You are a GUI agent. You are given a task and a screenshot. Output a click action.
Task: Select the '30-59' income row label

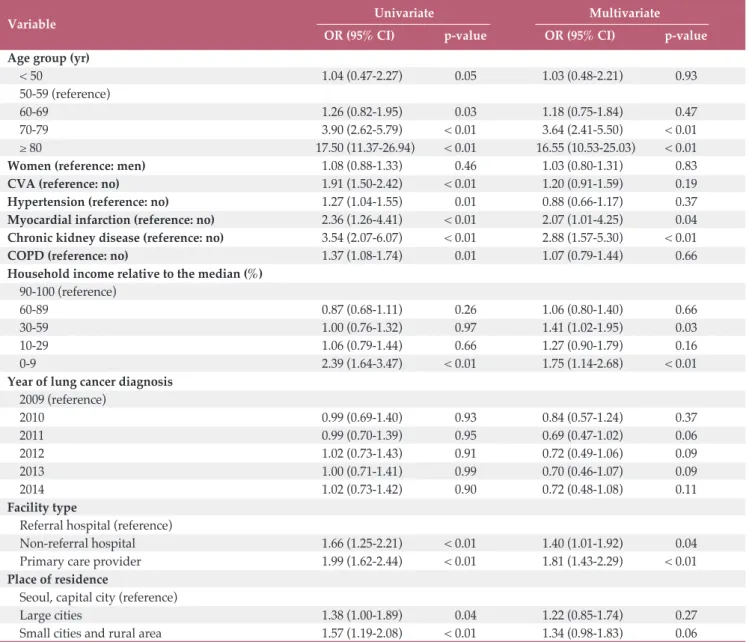point(34,328)
